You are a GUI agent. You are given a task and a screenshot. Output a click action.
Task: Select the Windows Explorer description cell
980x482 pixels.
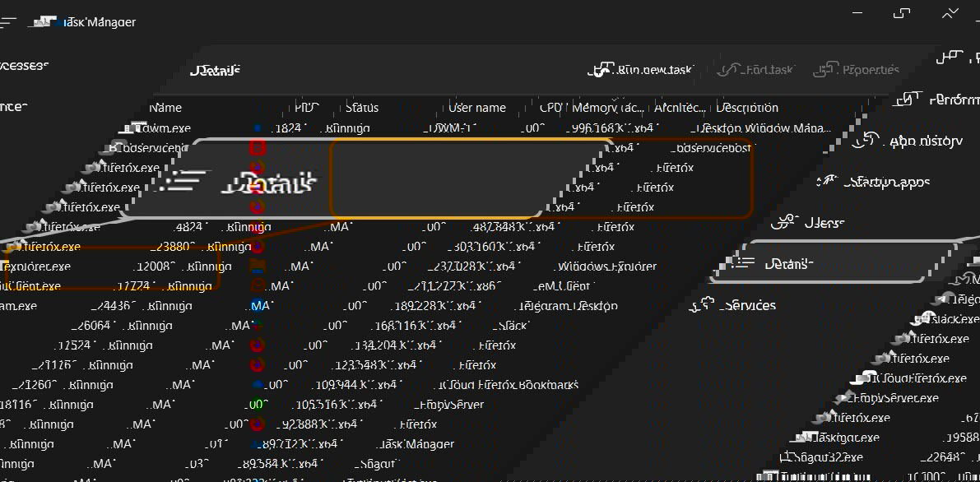click(606, 266)
